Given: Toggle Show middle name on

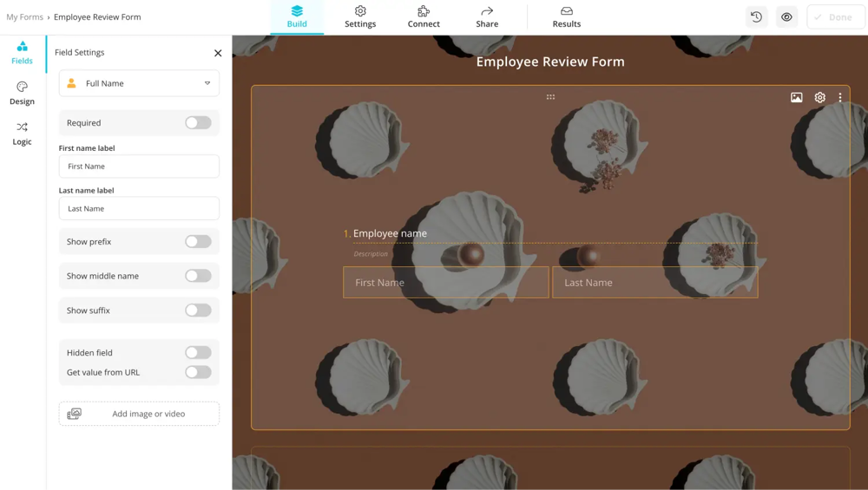Looking at the screenshot, I should click(x=198, y=276).
